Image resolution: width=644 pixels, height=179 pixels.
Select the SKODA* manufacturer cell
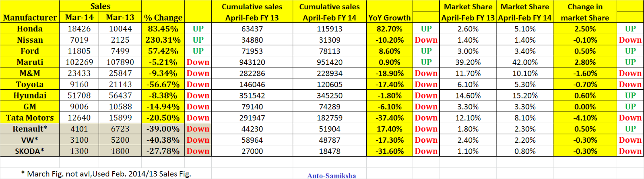coord(30,151)
